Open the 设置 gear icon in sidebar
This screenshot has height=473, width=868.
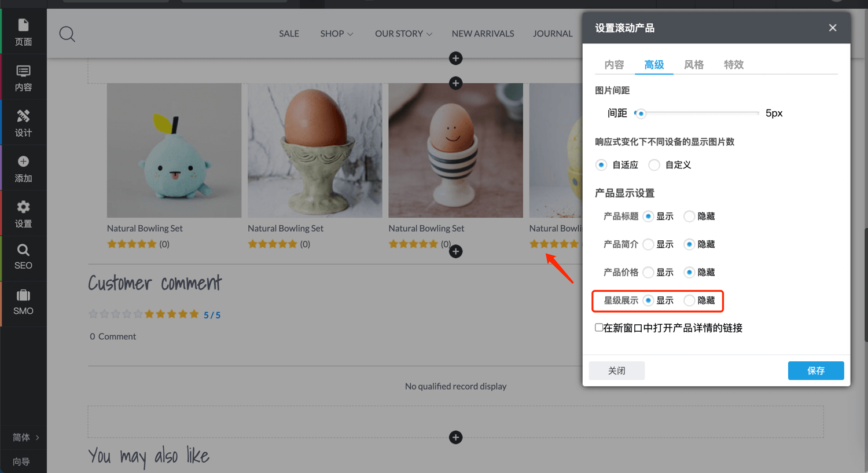coord(23,214)
